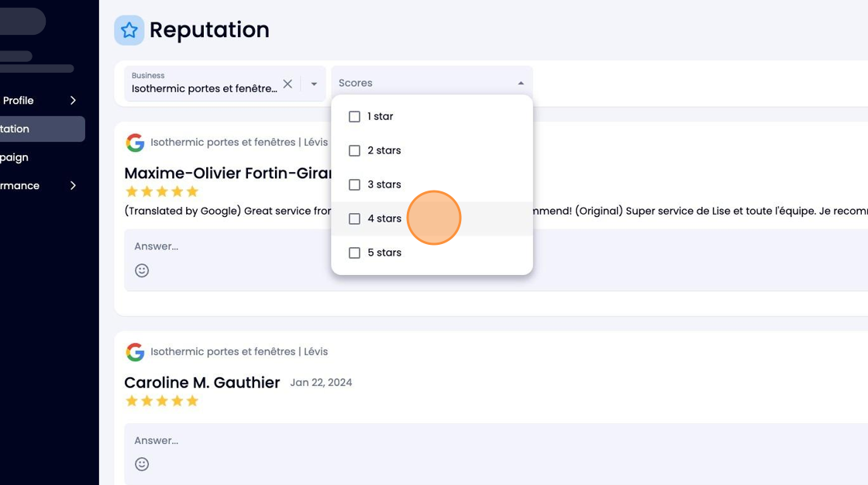Viewport: 868px width, 485px height.
Task: Open emoji picker in first review answer
Action: click(x=142, y=270)
